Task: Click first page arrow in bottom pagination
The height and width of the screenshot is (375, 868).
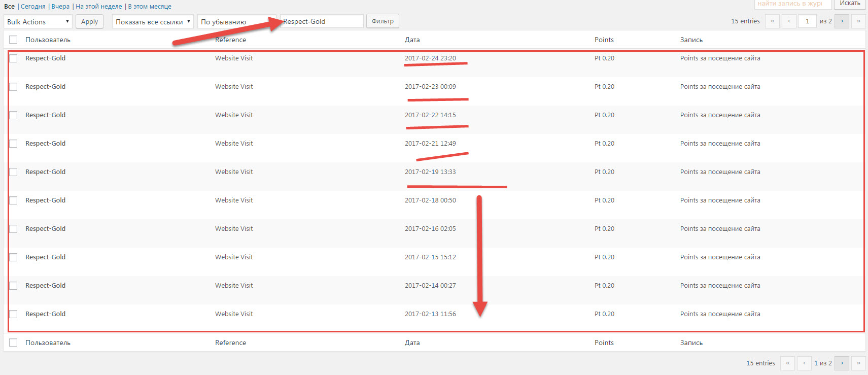Action: [787, 363]
